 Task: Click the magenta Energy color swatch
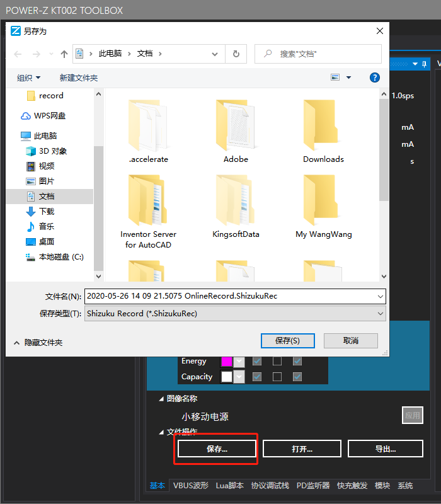(x=227, y=362)
